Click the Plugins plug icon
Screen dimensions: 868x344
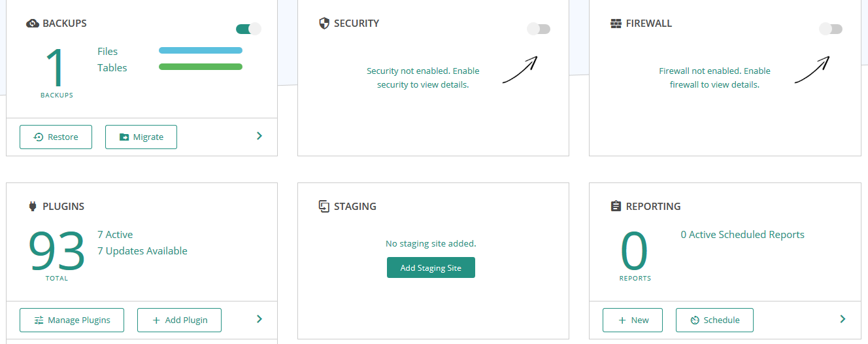(x=33, y=207)
